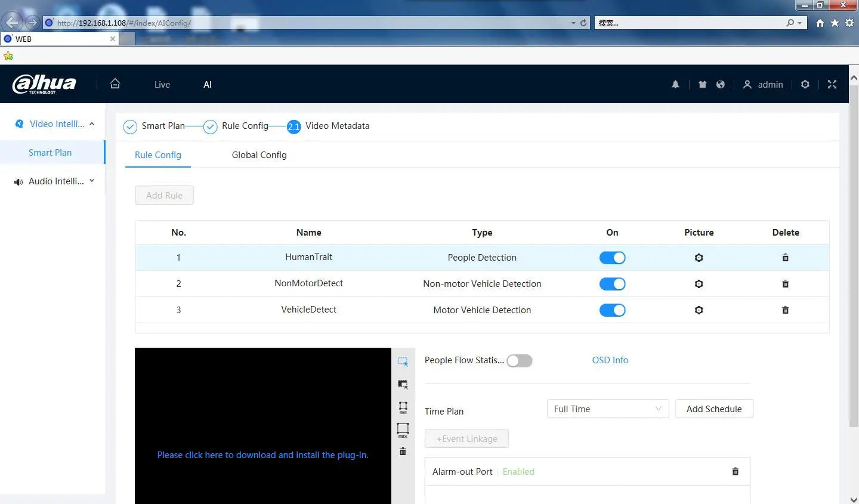Expand the Audio Intelligence sidebar section
Viewport: 859px width, 504px height.
coord(92,181)
